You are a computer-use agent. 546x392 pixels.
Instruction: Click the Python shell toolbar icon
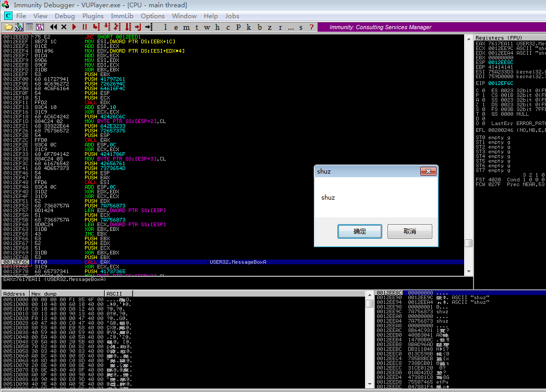(19, 27)
